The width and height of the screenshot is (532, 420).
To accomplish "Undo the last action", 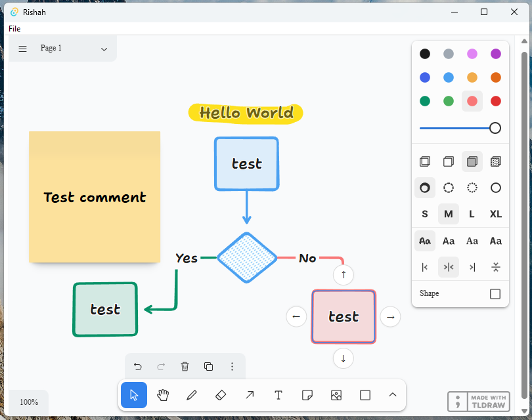I will [x=137, y=366].
